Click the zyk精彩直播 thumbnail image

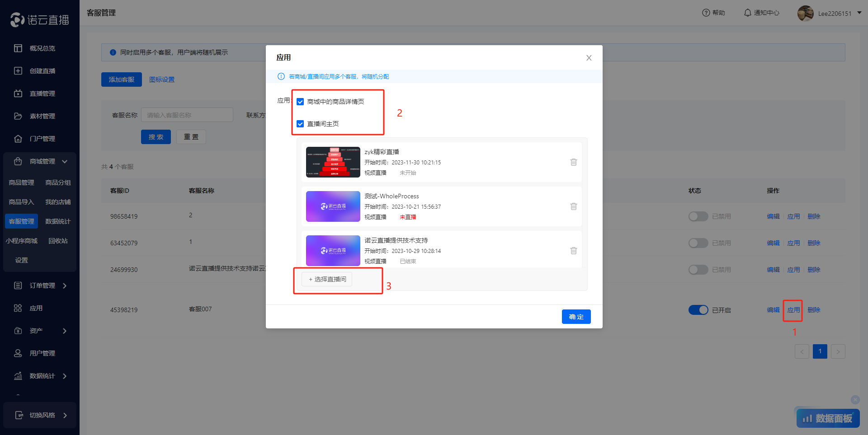click(x=333, y=162)
